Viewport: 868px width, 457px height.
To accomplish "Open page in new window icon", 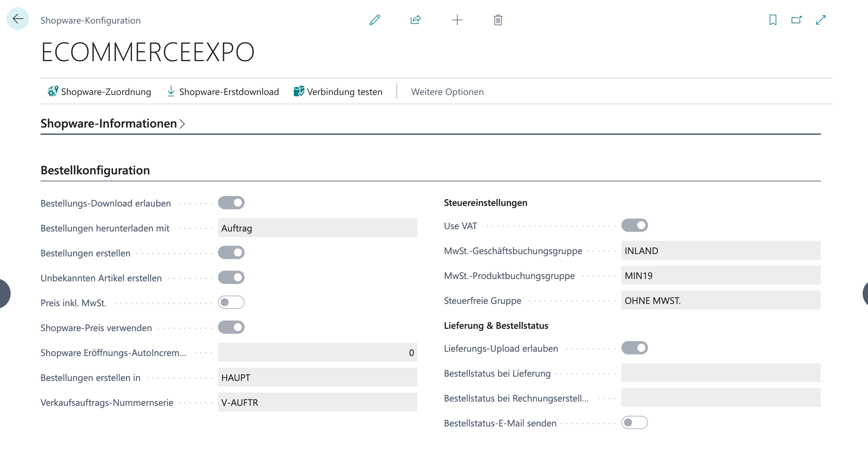I will click(x=796, y=20).
